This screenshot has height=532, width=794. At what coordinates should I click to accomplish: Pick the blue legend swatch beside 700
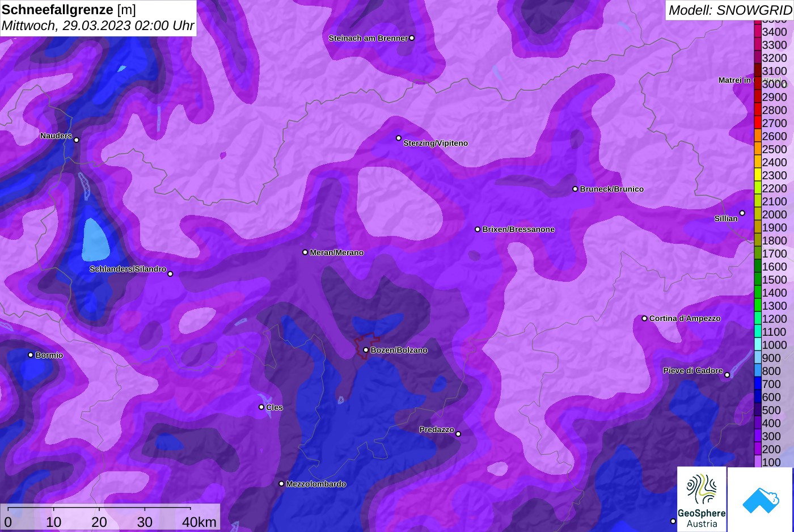(x=758, y=383)
